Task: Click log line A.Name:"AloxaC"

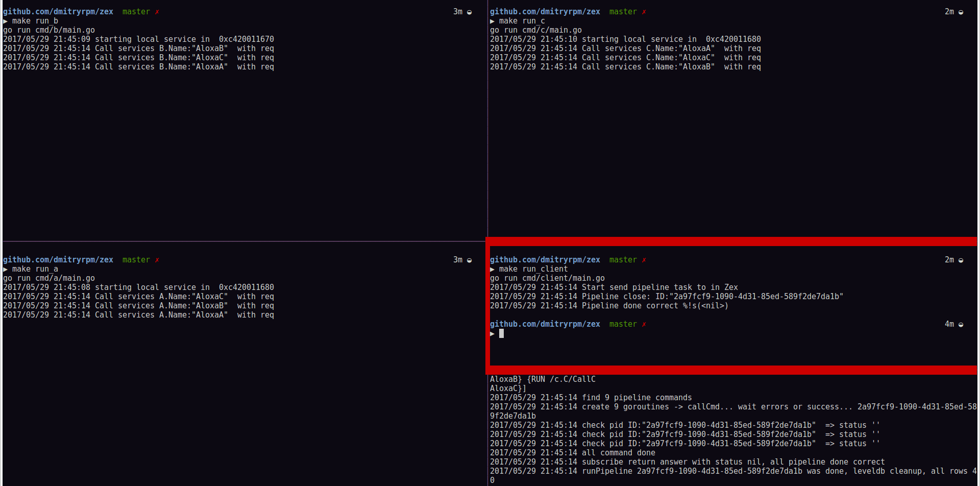Action: coord(139,297)
